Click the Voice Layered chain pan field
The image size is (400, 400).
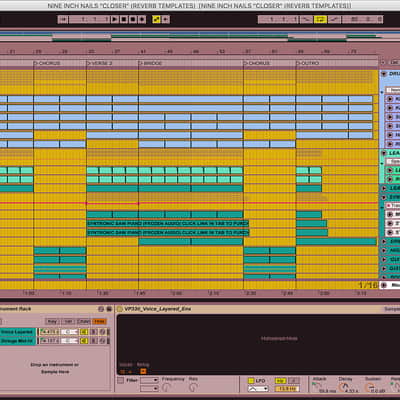(x=69, y=332)
